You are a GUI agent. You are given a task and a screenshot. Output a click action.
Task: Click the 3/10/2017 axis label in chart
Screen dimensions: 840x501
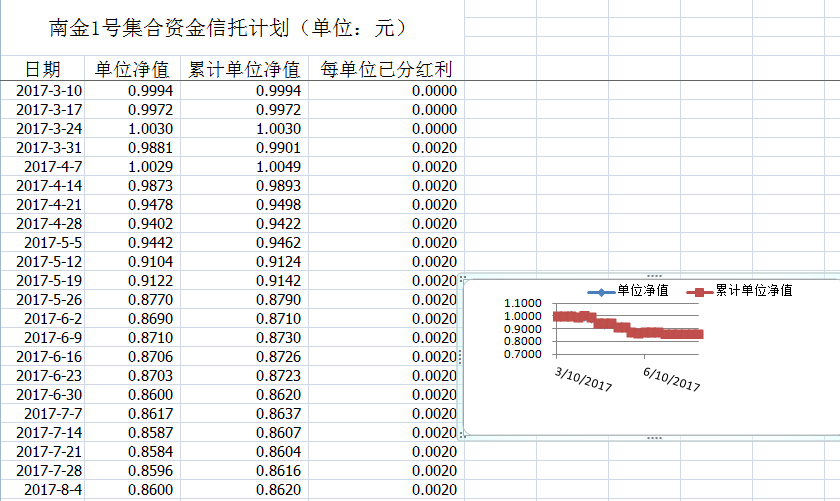coord(584,379)
